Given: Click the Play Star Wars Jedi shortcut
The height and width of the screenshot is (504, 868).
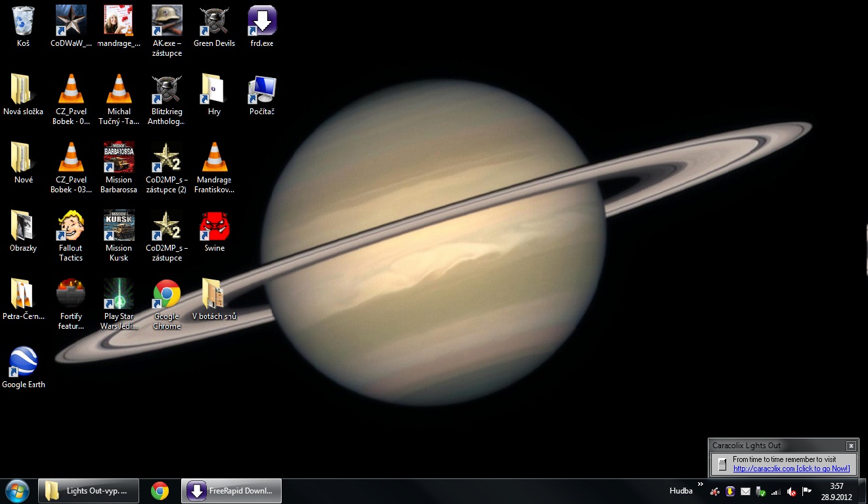Looking at the screenshot, I should click(x=119, y=294).
